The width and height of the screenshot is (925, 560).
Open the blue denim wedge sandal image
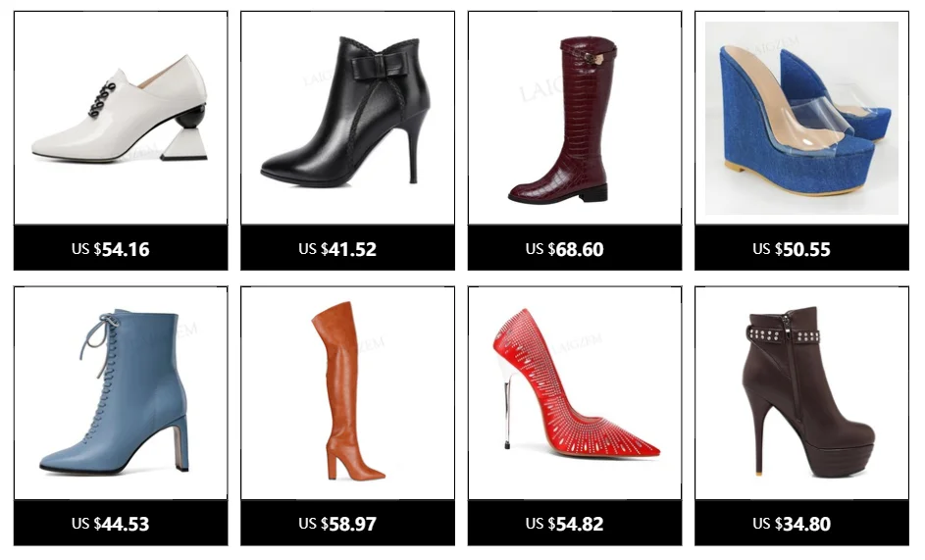point(801,118)
